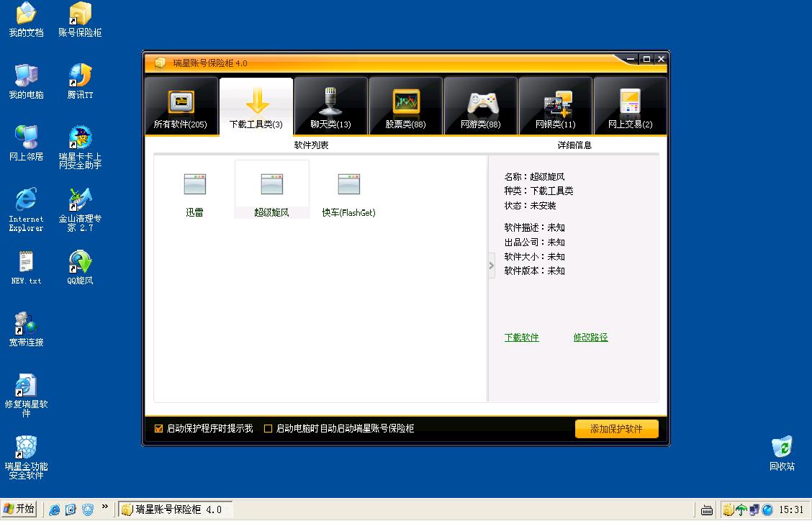Select 回收站 recycle bin icon
The width and height of the screenshot is (812, 521).
click(782, 453)
